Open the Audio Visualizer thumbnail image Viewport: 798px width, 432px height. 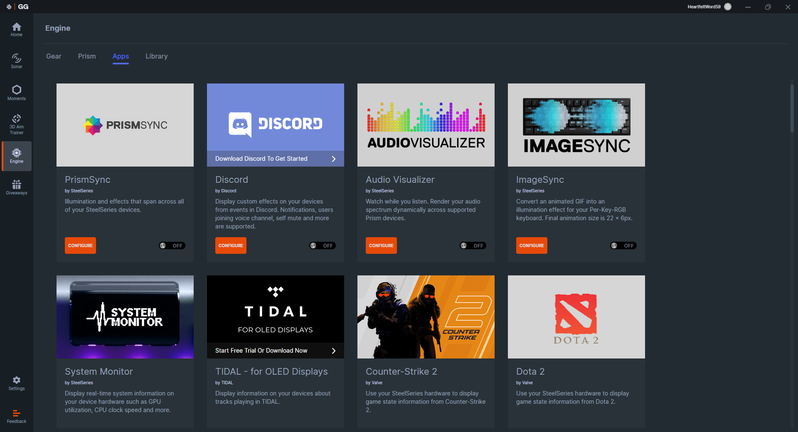click(x=426, y=125)
